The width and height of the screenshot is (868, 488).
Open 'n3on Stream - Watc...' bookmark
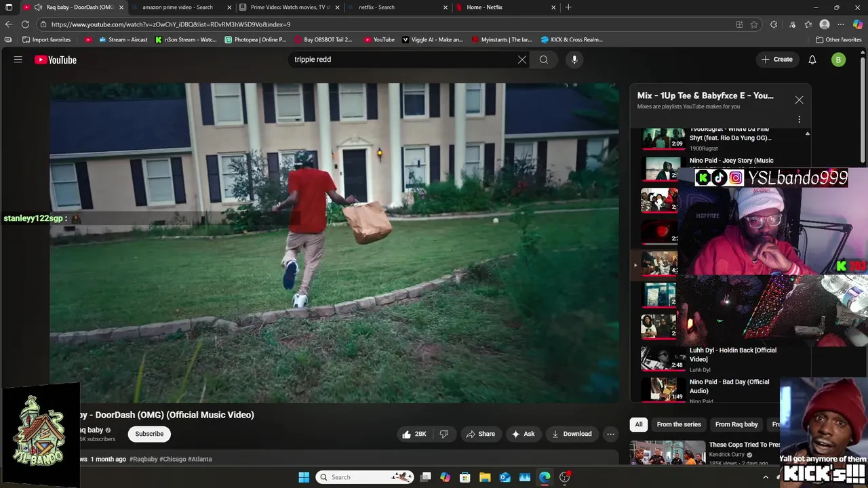pos(186,39)
